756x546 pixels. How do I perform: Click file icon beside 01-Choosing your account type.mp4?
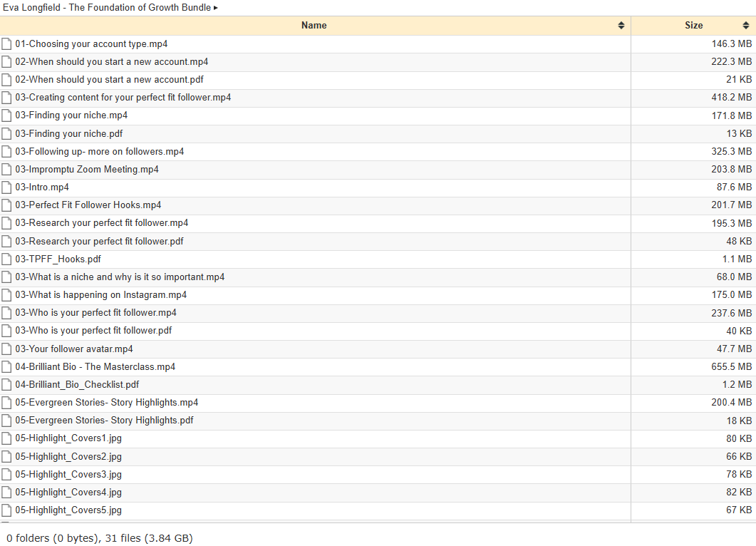[x=6, y=44]
